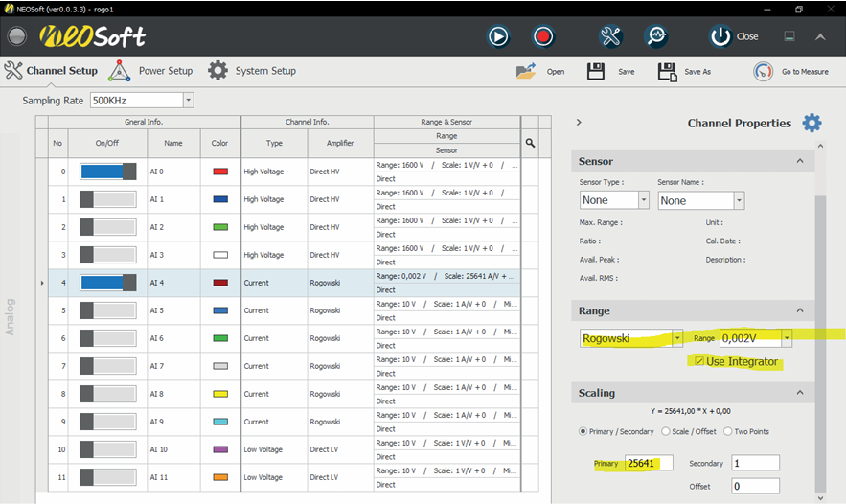Open the waveform analysis magnifier icon
846x504 pixels.
coord(656,36)
